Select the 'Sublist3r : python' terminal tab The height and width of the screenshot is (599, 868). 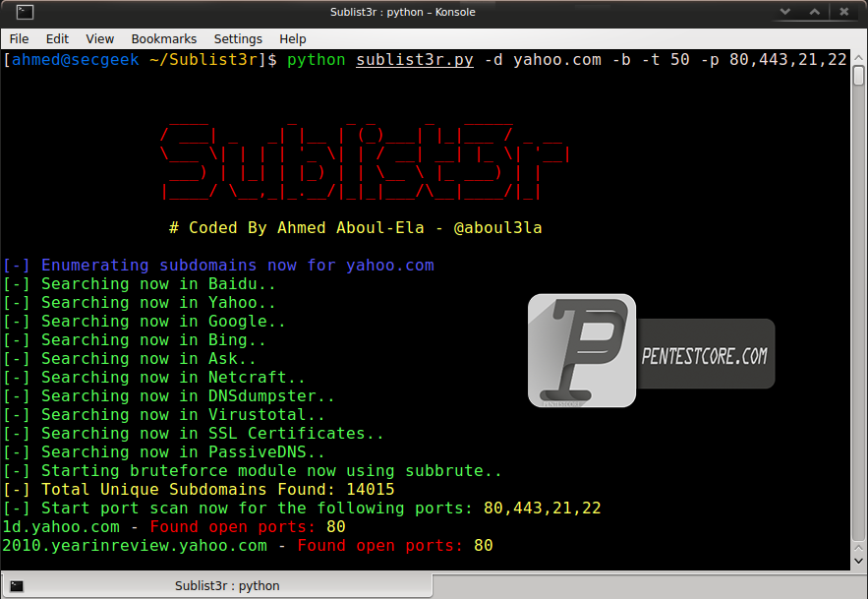(x=217, y=585)
